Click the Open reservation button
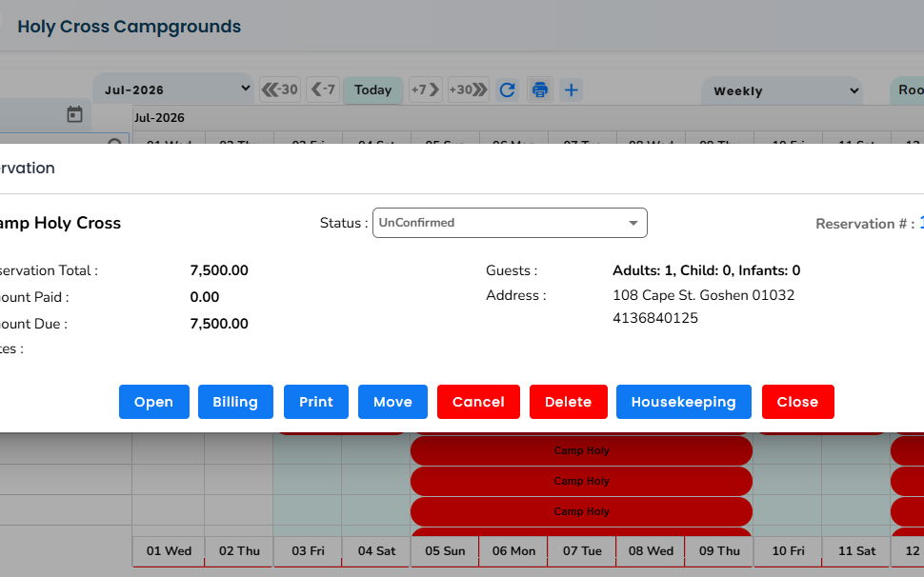 click(x=153, y=402)
